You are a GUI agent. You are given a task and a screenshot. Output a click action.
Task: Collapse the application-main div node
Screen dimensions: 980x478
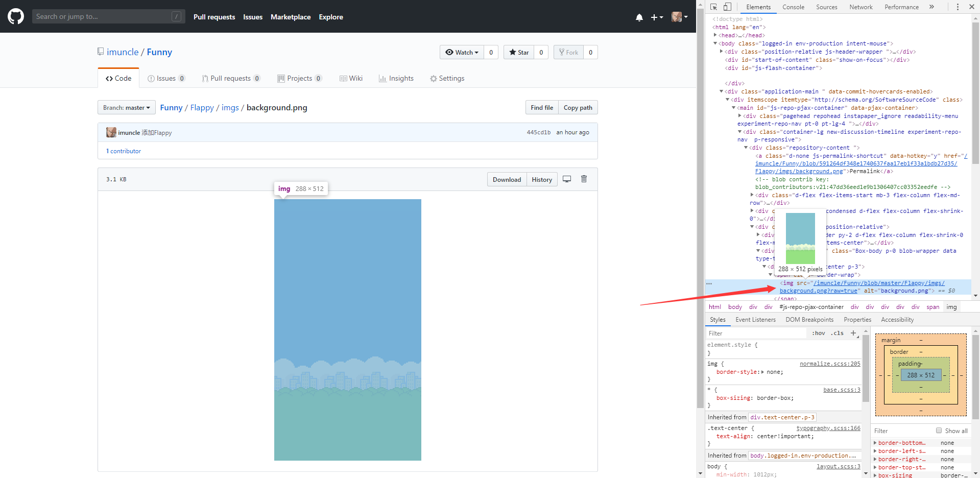pos(722,91)
